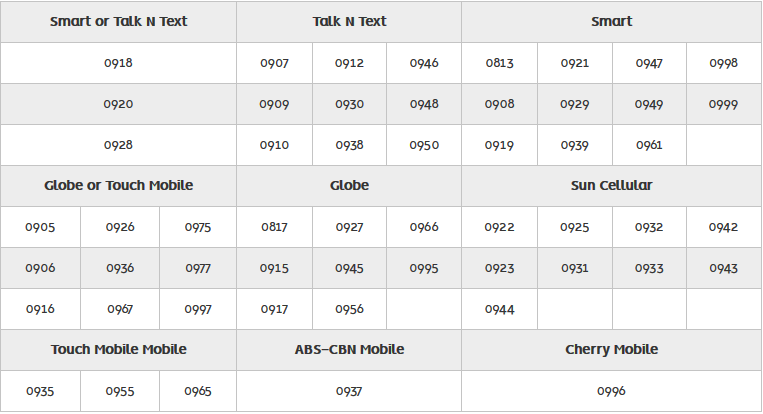
Task: Select the Cherry Mobile header
Action: tap(611, 349)
